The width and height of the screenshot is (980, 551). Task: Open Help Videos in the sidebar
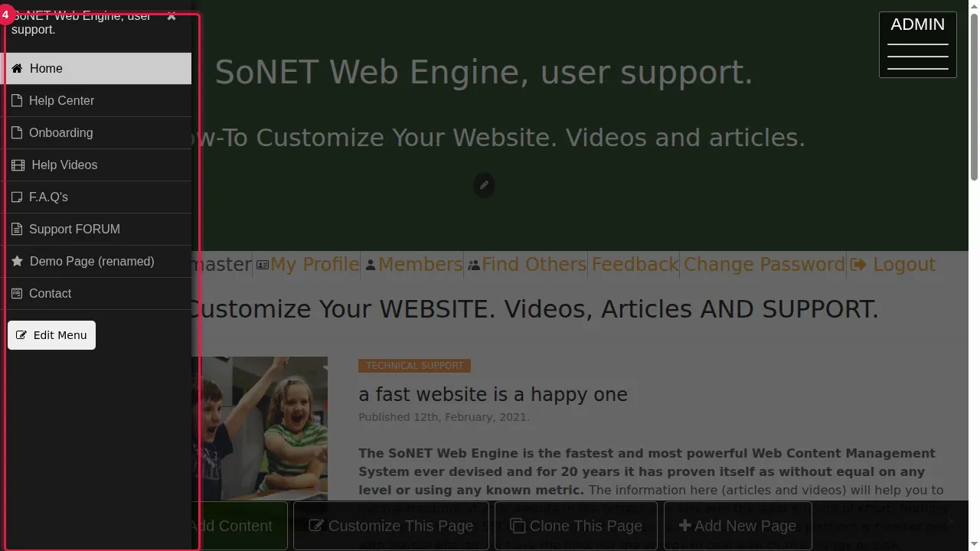96,165
